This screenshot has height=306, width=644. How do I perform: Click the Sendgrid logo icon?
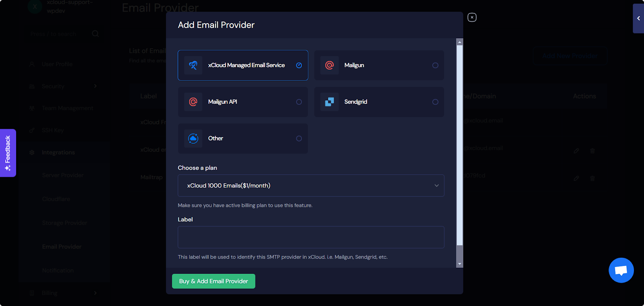[x=329, y=102]
